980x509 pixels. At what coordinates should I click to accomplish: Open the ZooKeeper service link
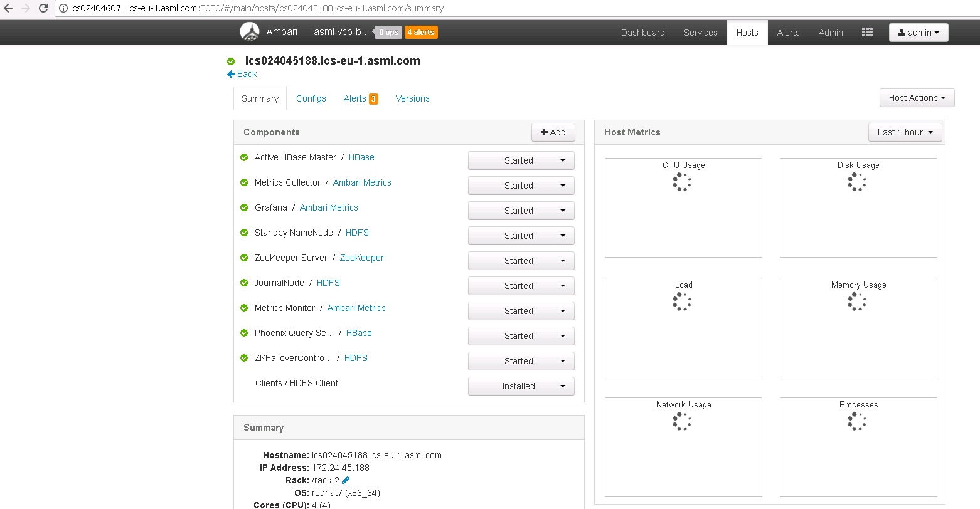(x=361, y=258)
